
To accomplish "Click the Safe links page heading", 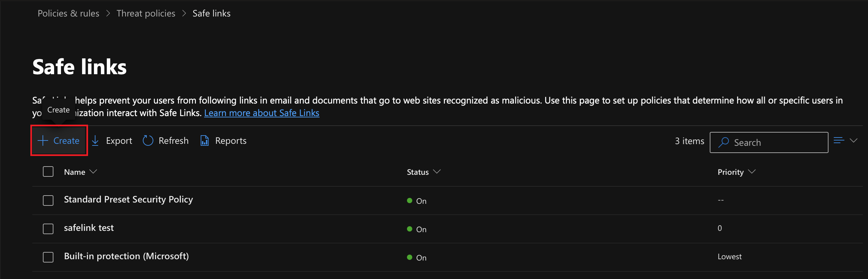I will [x=79, y=67].
